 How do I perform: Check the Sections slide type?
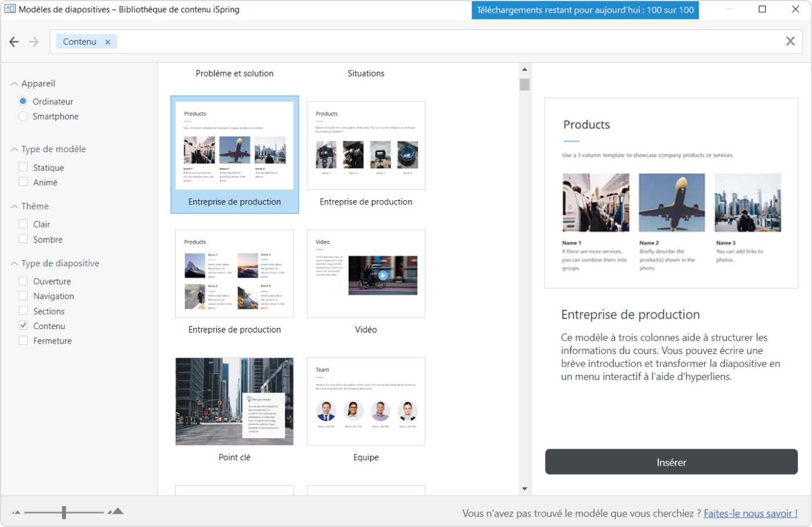(23, 311)
